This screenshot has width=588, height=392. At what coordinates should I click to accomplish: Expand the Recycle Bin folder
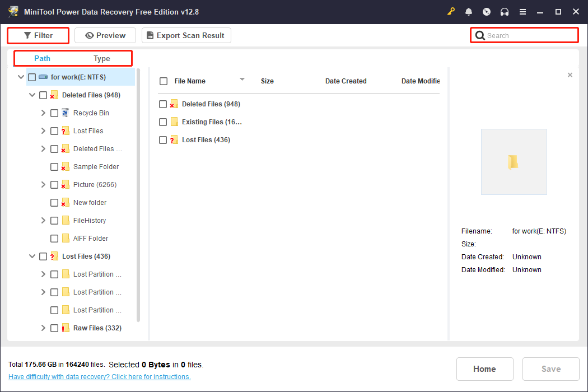tap(43, 113)
